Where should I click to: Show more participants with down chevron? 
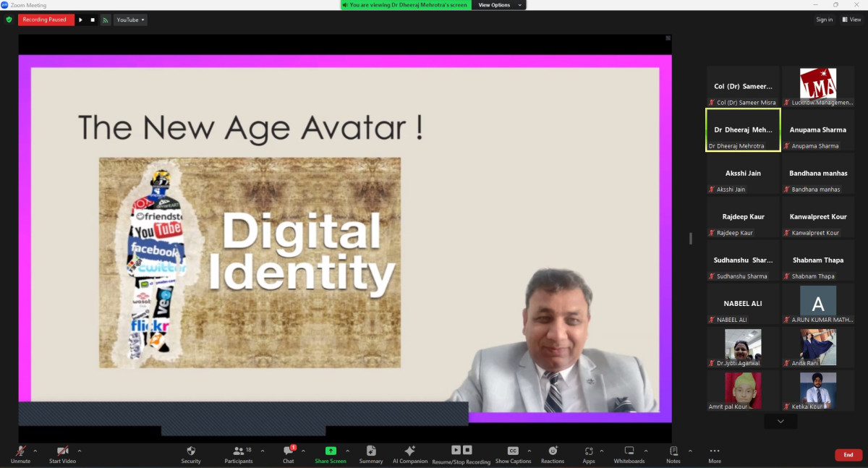(x=780, y=421)
